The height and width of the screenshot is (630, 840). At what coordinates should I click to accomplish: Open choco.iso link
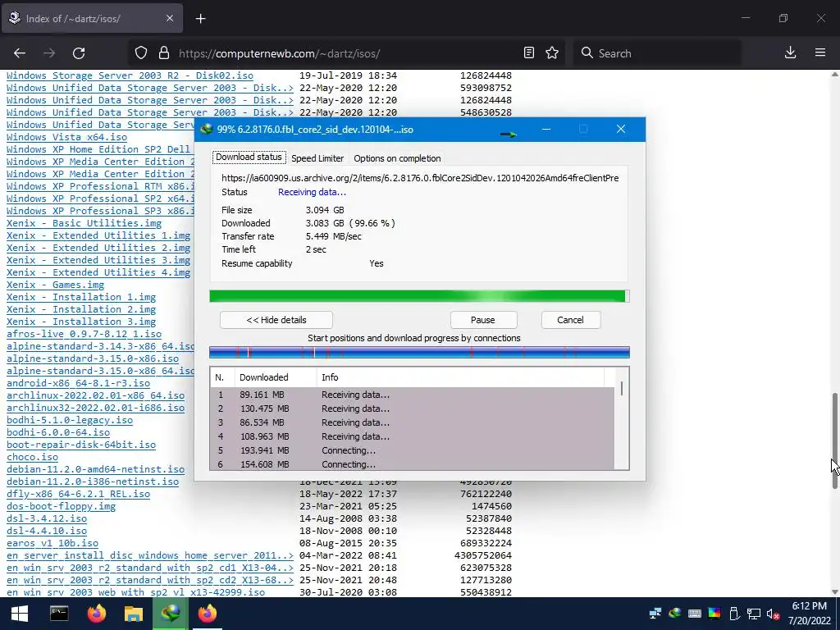click(x=32, y=458)
